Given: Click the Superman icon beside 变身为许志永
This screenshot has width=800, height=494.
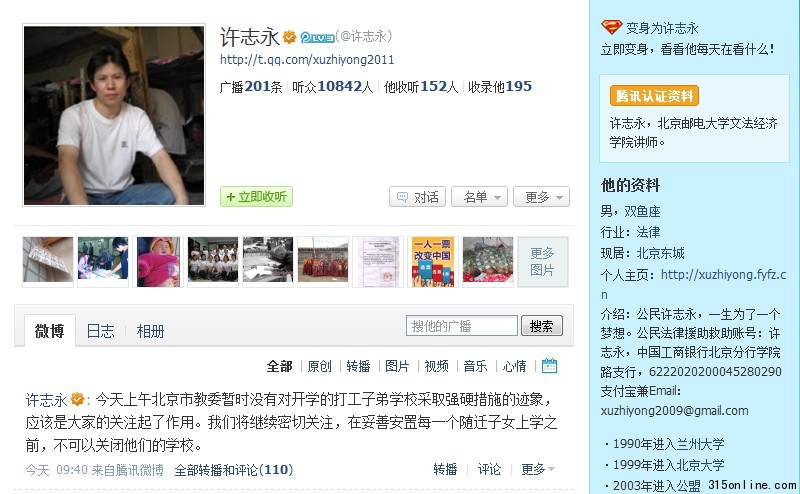Looking at the screenshot, I should coord(611,27).
